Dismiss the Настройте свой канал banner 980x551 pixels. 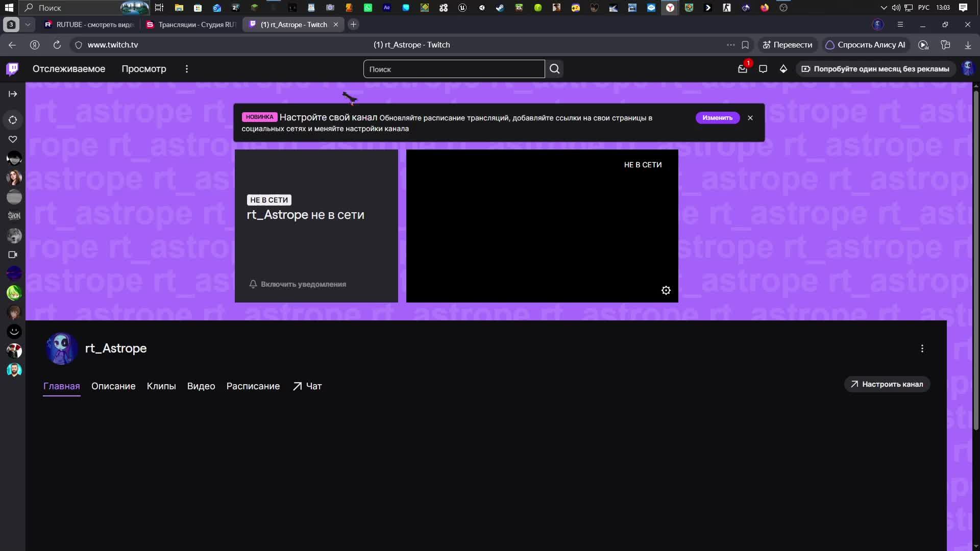click(x=750, y=118)
